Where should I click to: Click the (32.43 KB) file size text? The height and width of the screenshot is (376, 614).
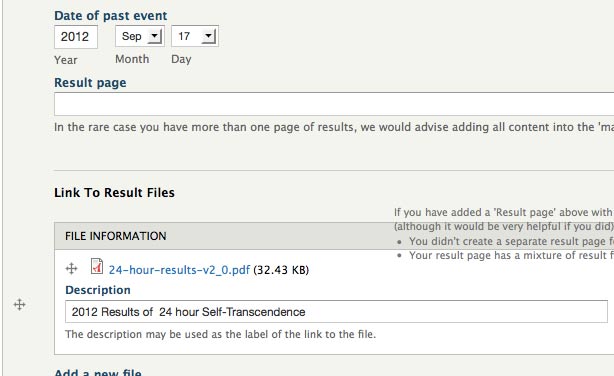[281, 270]
